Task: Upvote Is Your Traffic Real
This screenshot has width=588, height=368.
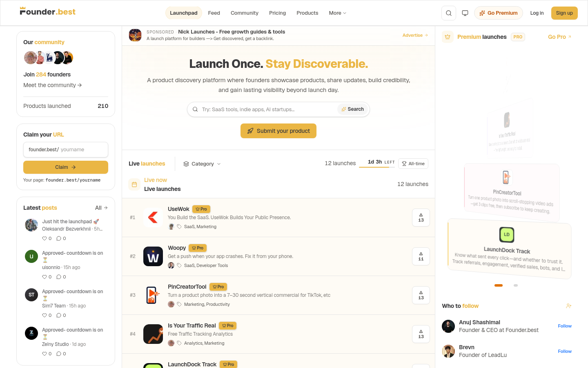Action: click(x=421, y=334)
